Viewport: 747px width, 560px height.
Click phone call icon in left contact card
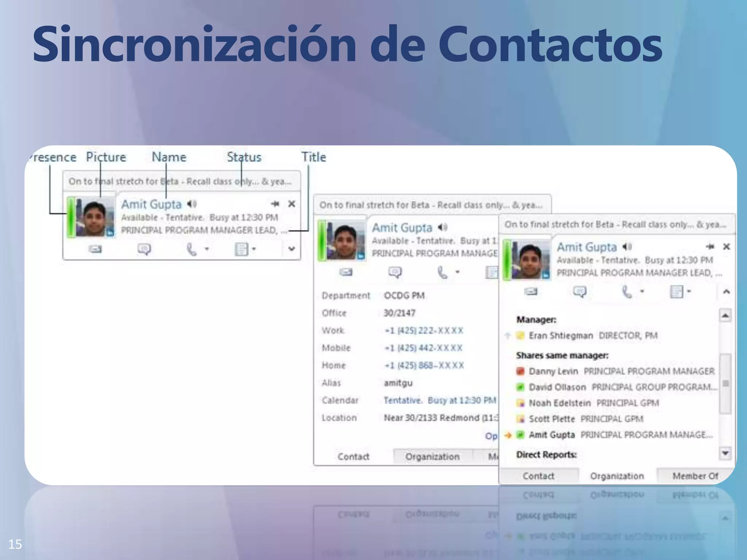click(191, 250)
